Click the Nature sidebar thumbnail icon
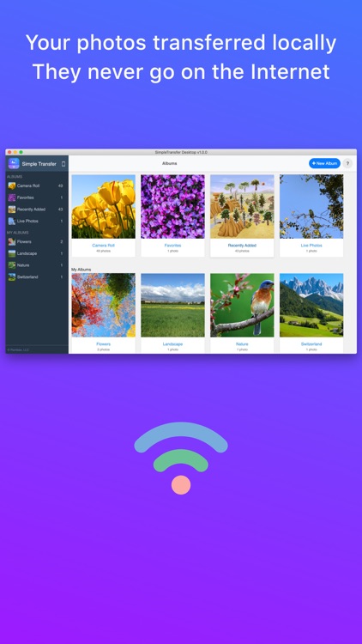Image resolution: width=362 pixels, height=644 pixels. tap(12, 265)
